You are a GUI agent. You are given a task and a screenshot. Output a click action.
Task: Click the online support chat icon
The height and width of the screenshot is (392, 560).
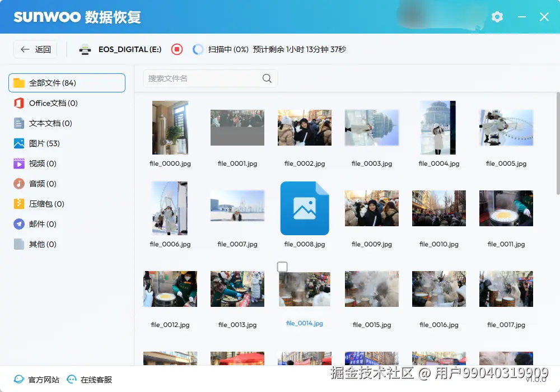click(72, 379)
